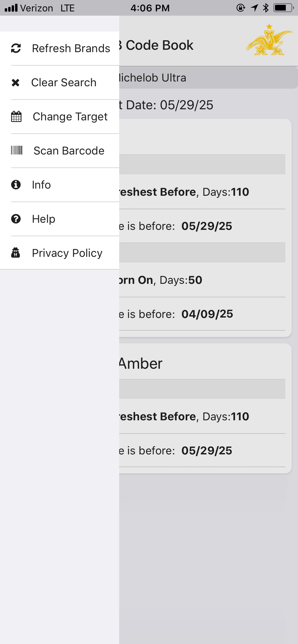Select the Refresh Brands menu item
The height and width of the screenshot is (644, 298).
60,48
